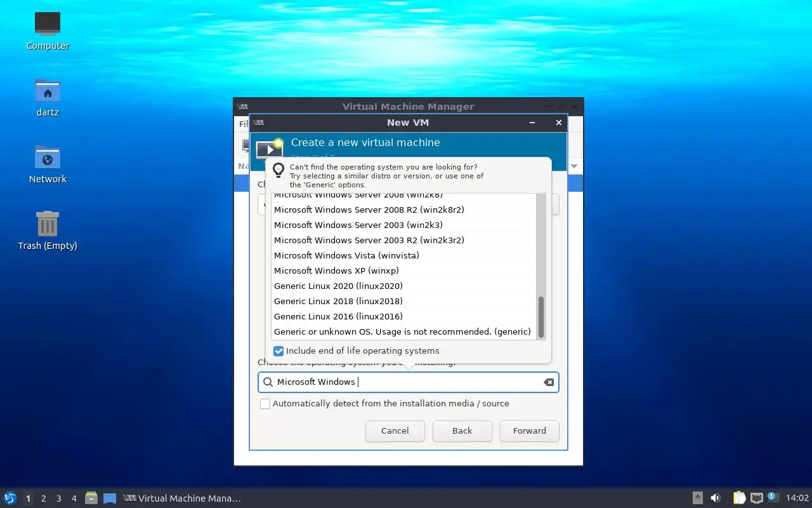This screenshot has width=812, height=508.
Task: Open the file manager taskbar icon
Action: point(91,498)
